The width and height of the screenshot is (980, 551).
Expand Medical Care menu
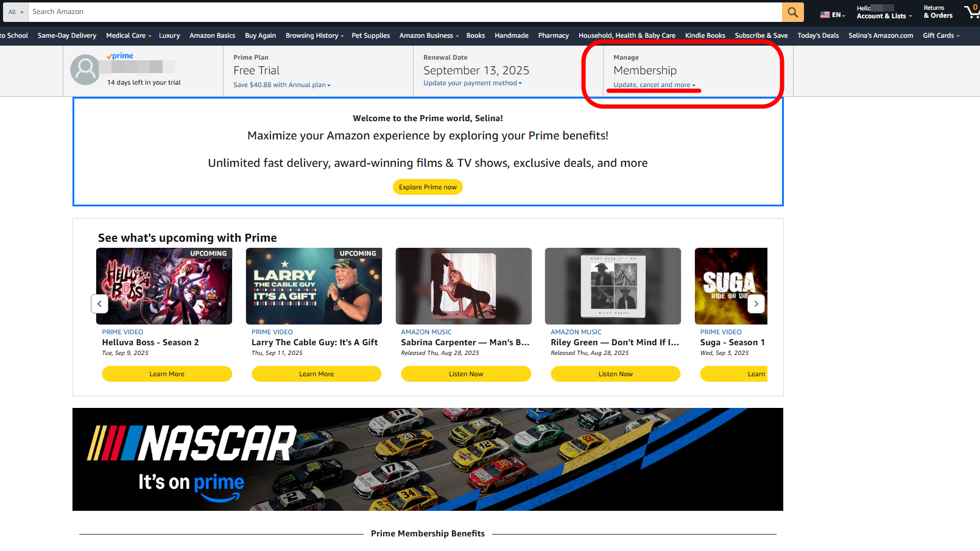click(129, 35)
